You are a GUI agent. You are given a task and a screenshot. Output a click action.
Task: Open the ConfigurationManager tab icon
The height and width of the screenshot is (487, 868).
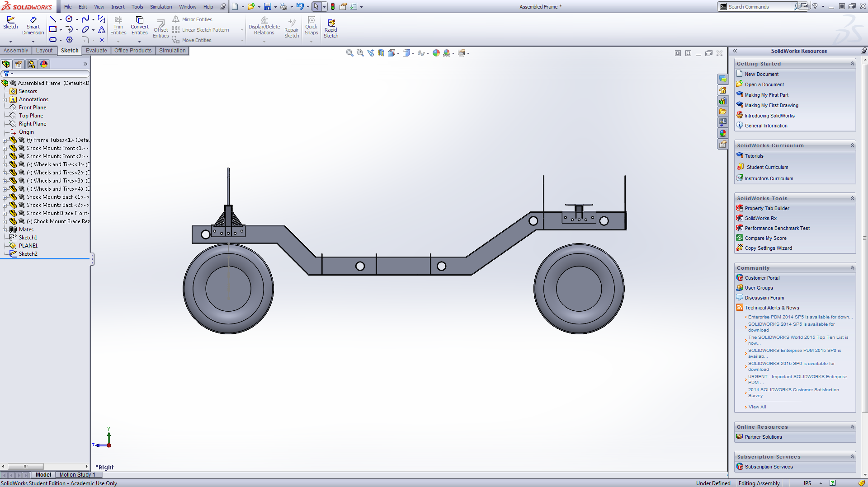pyautogui.click(x=31, y=64)
